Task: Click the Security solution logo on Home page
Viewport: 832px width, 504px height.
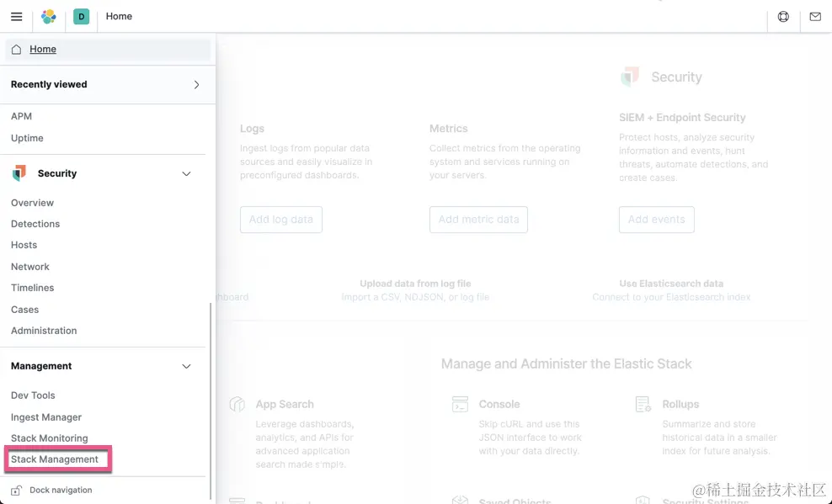Action: (630, 77)
